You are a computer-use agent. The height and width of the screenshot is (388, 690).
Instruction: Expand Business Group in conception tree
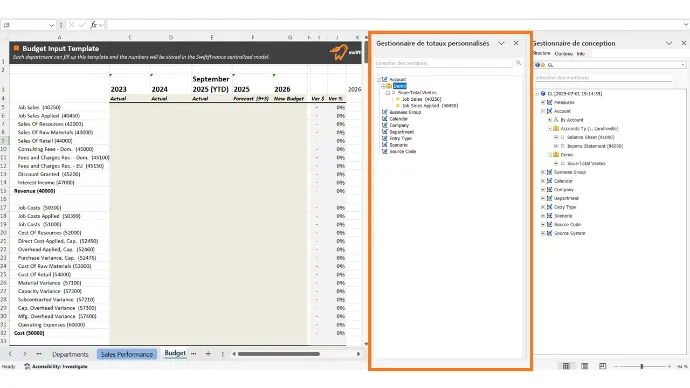[x=543, y=172]
